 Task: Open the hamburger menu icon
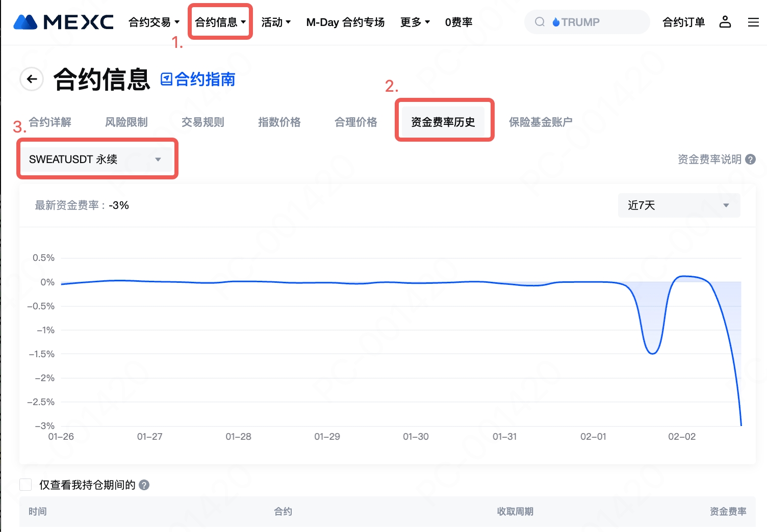click(x=753, y=22)
